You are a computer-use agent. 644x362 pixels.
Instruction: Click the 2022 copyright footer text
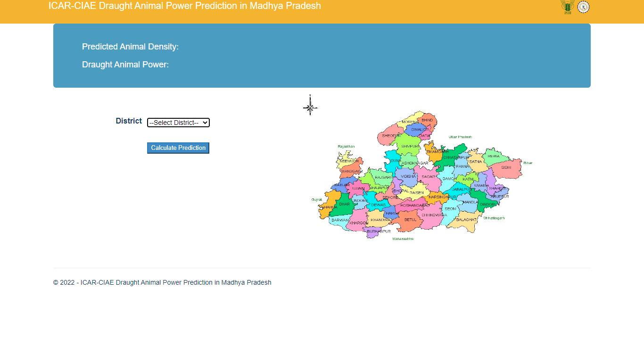coord(162,282)
